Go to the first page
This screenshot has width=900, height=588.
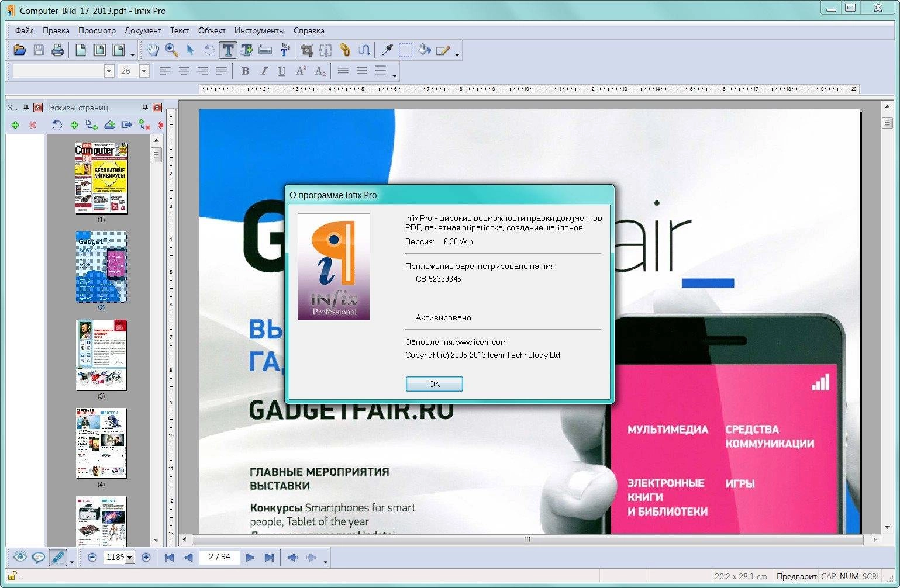coord(170,558)
